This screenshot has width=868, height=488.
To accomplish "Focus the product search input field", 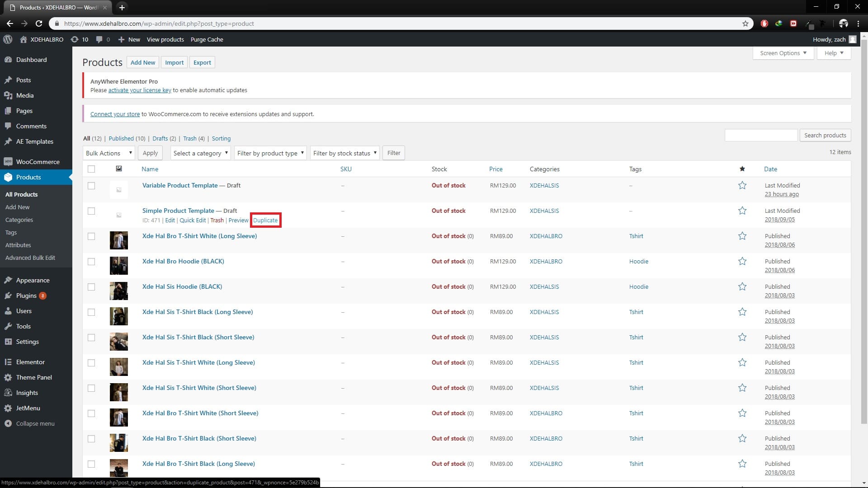I will pyautogui.click(x=761, y=135).
